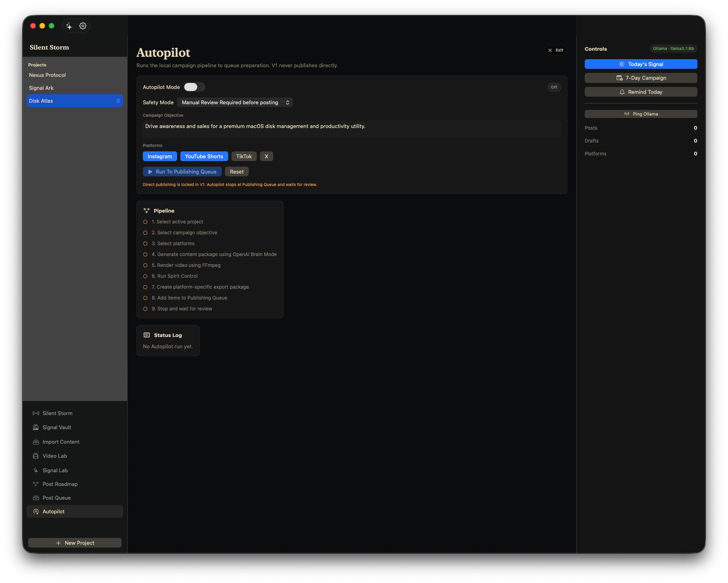Click the Posts count row
Screen dimensions: 728x583
pos(641,128)
